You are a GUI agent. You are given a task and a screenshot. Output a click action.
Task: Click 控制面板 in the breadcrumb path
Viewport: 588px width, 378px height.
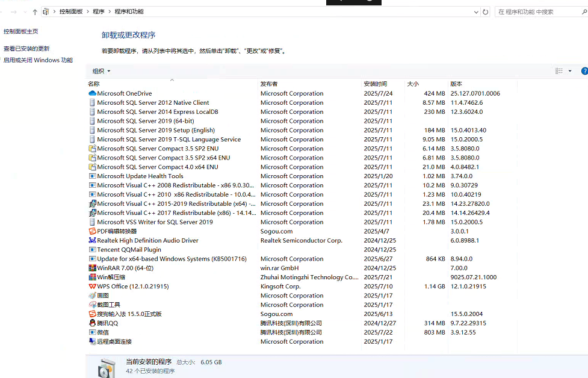pyautogui.click(x=71, y=11)
